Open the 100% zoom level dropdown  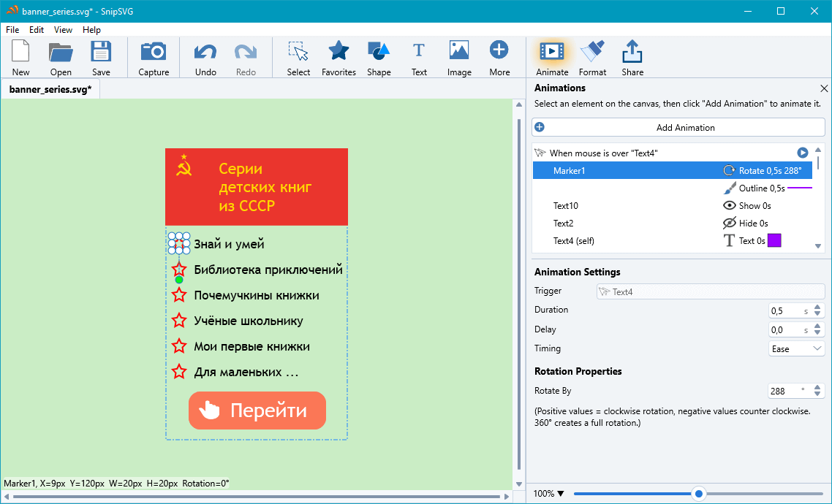tap(549, 494)
